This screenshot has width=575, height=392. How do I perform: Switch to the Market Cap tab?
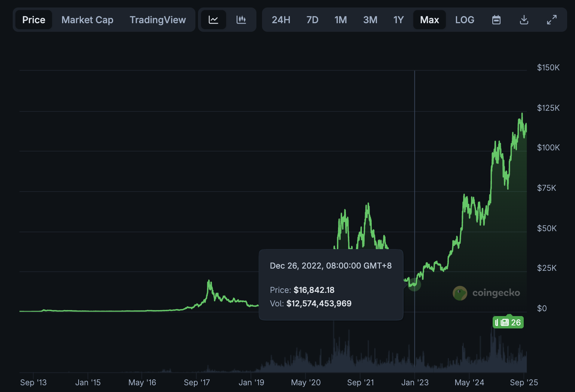tap(87, 19)
